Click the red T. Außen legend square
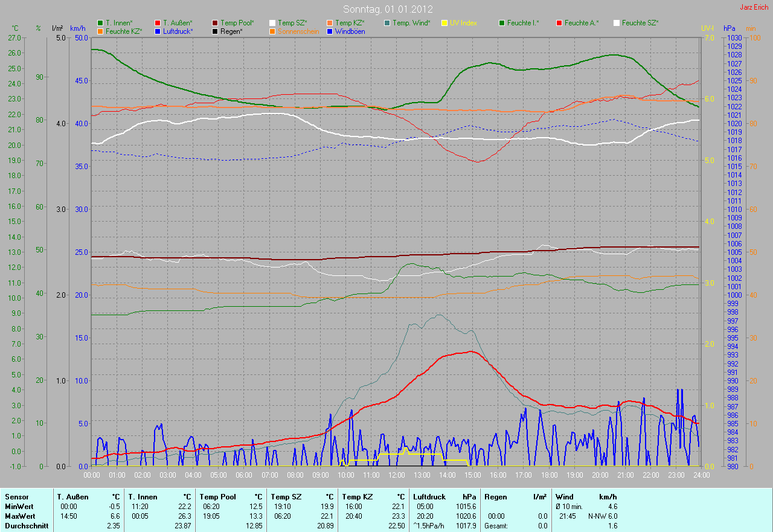The image size is (773, 532). [x=158, y=23]
